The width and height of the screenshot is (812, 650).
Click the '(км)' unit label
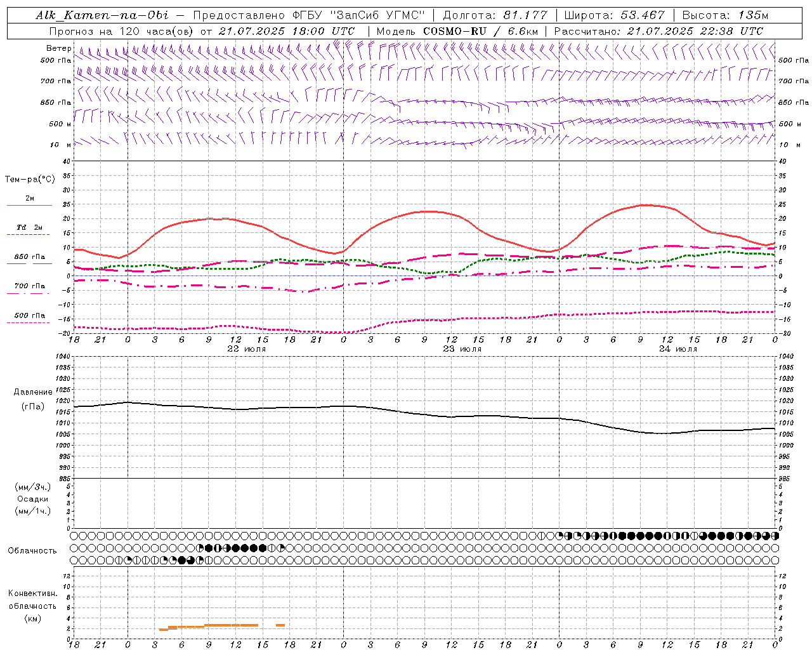coord(32,618)
